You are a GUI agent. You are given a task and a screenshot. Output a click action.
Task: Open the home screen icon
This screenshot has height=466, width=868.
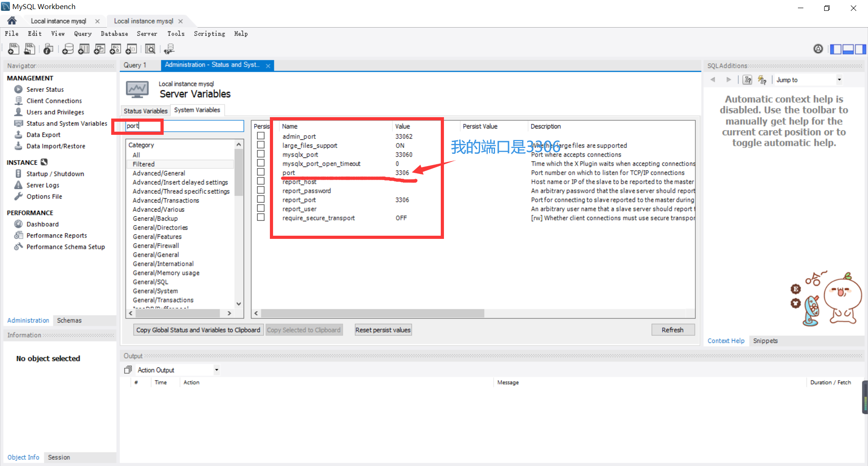click(12, 21)
